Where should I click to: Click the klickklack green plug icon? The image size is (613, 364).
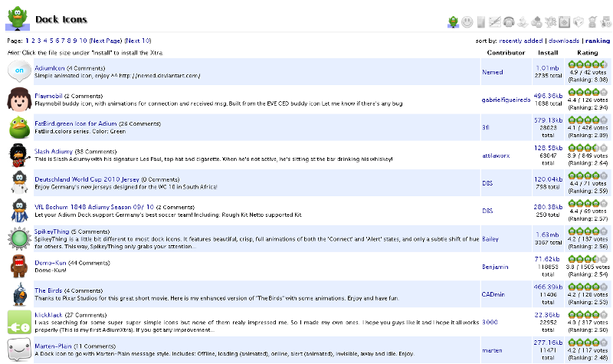[x=19, y=322]
